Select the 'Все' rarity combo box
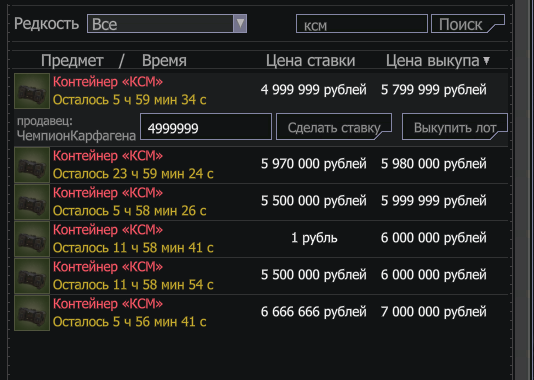This screenshot has height=380, width=534. pyautogui.click(x=167, y=23)
